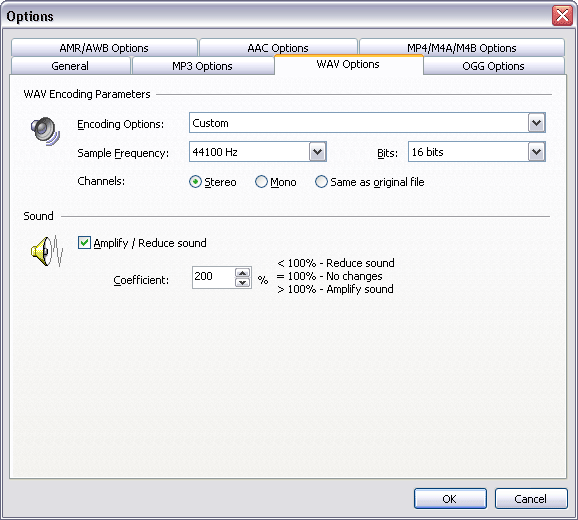578x520 pixels.
Task: Increase coefficient with the up spinner arrow
Action: point(243,273)
